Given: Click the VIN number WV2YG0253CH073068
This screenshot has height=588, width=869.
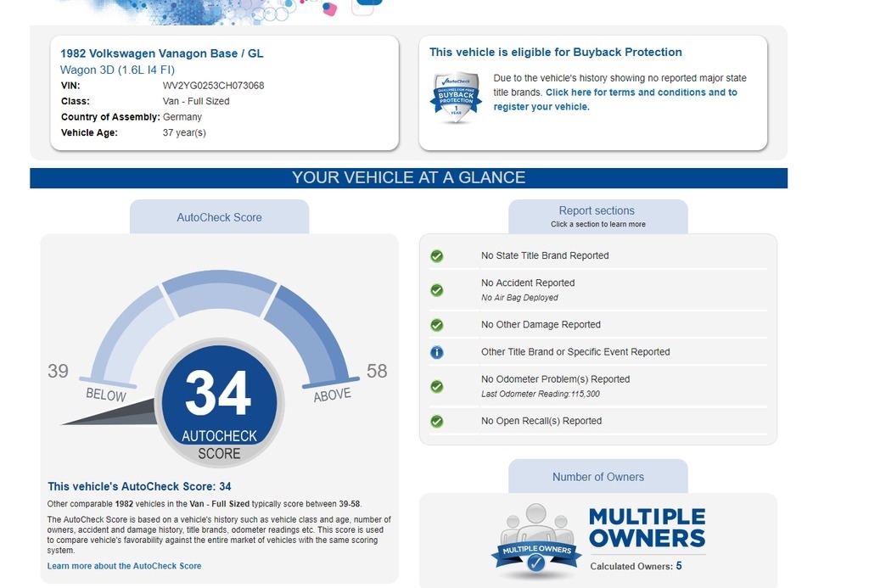Looking at the screenshot, I should (x=213, y=86).
